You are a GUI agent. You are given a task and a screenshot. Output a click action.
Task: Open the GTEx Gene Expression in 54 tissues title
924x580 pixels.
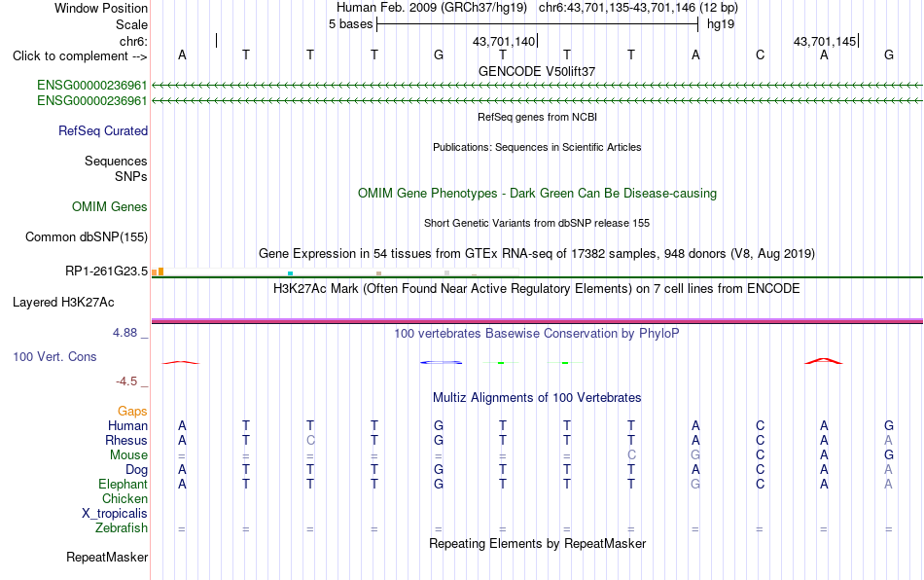pos(537,253)
